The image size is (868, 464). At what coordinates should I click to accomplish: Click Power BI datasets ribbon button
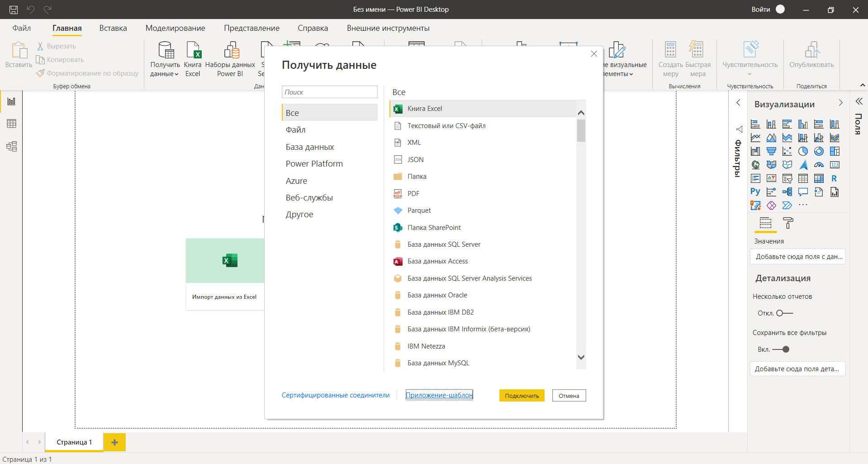coord(230,59)
